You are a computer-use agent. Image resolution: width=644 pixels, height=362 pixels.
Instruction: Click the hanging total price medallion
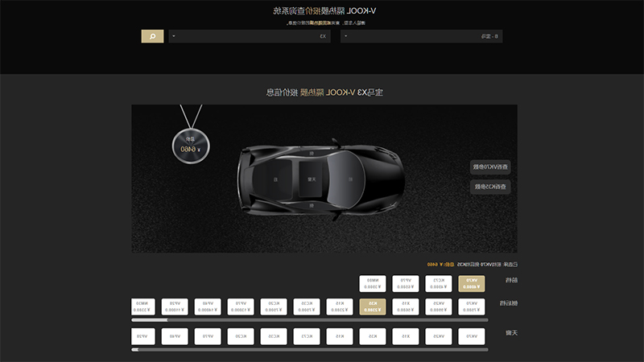click(191, 146)
